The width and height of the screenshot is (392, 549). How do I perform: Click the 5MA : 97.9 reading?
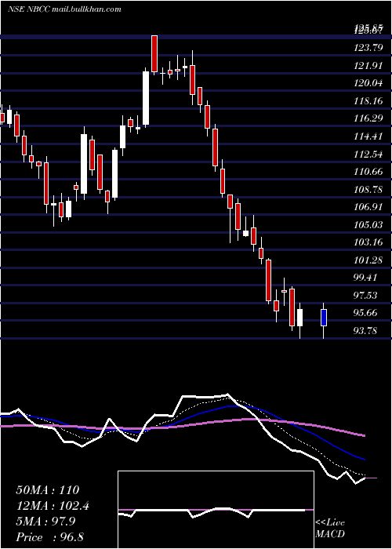45,522
